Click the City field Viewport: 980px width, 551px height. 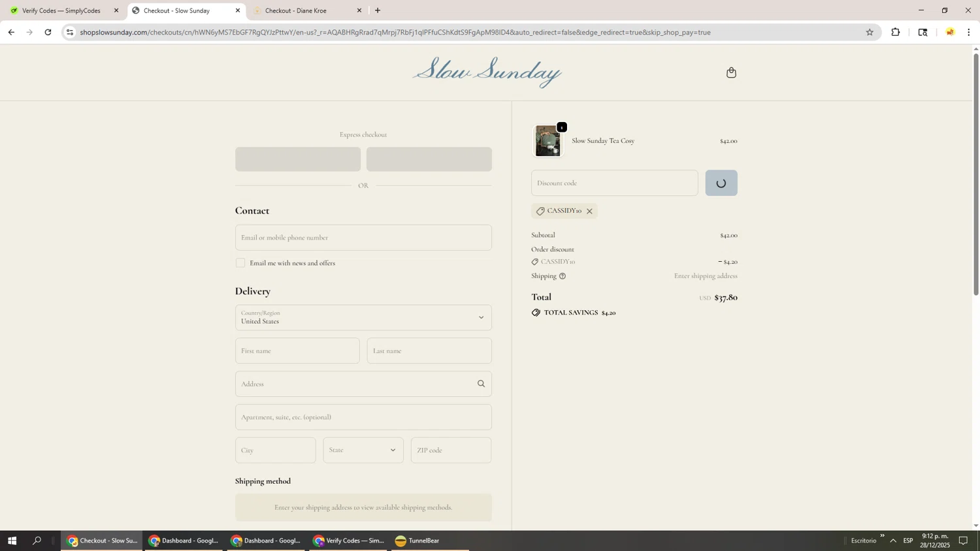[276, 450]
